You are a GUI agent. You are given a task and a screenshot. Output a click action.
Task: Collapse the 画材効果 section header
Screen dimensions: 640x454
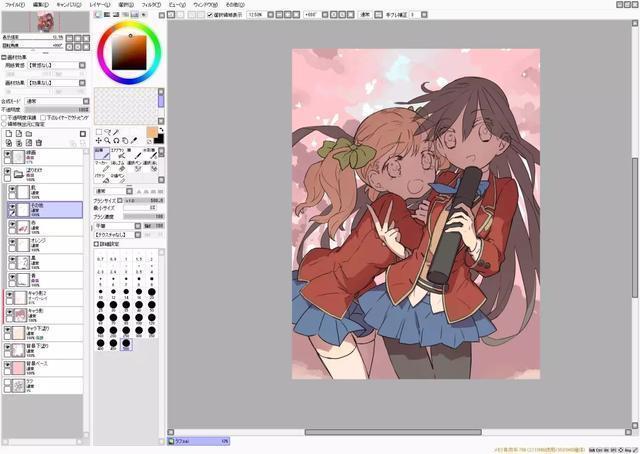4,57
